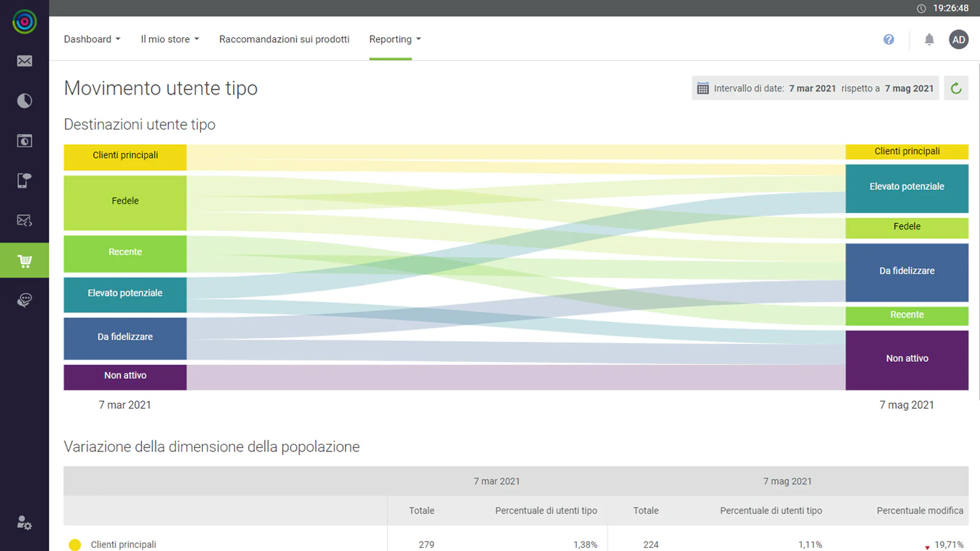Select the shopping cart sidebar icon

(24, 261)
